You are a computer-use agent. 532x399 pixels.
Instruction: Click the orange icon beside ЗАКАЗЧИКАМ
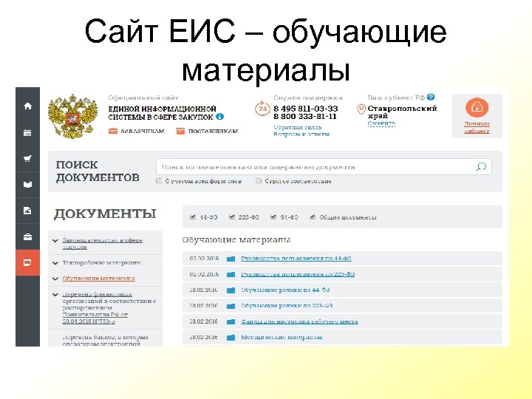(x=112, y=131)
